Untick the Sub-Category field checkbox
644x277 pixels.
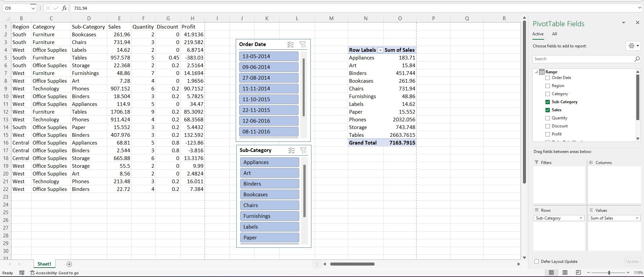click(547, 102)
